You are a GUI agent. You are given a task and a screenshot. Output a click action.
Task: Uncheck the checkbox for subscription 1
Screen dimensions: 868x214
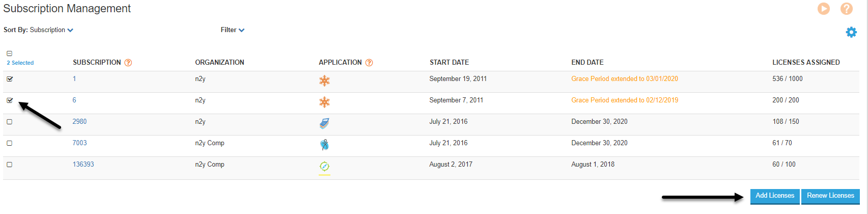tap(10, 79)
